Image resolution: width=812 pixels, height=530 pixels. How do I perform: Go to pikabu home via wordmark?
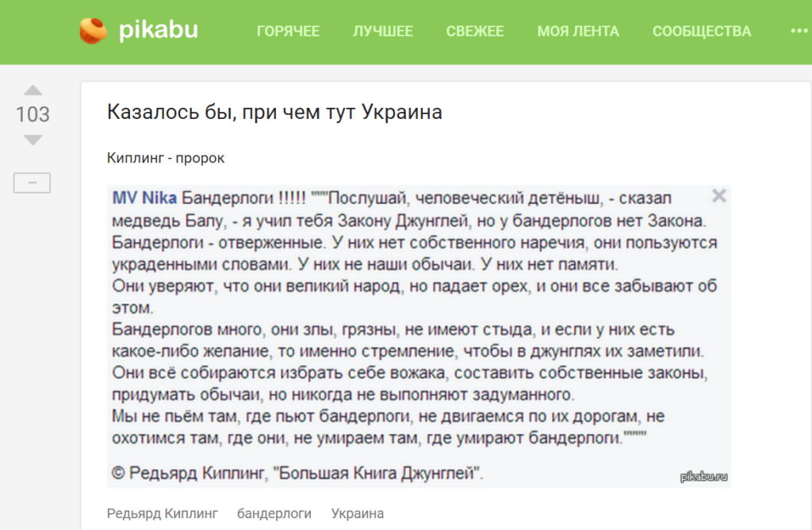point(159,30)
